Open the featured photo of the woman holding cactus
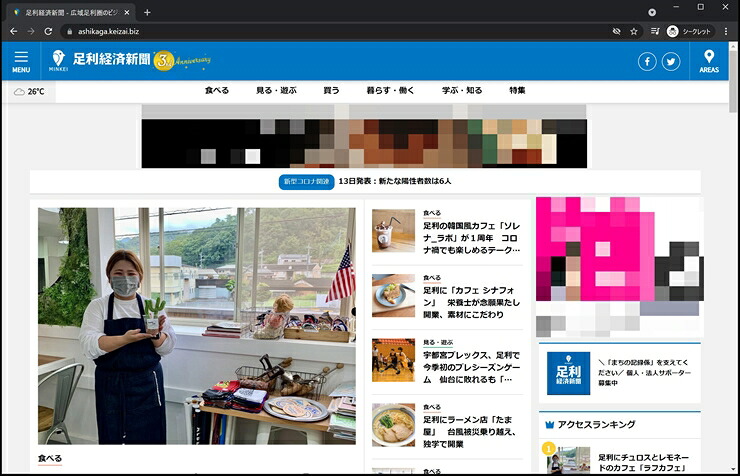Screen dimensions: 740x476 pyautogui.click(x=197, y=326)
